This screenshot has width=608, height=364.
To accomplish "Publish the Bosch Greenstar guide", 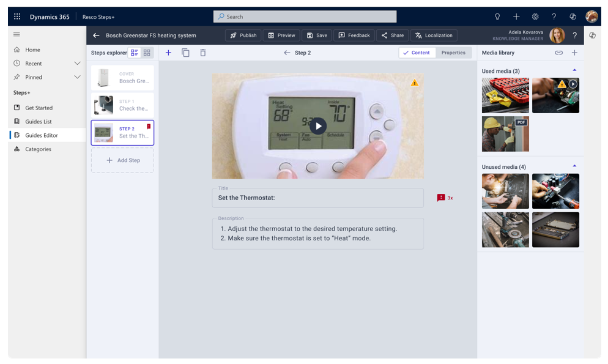I will pos(243,35).
